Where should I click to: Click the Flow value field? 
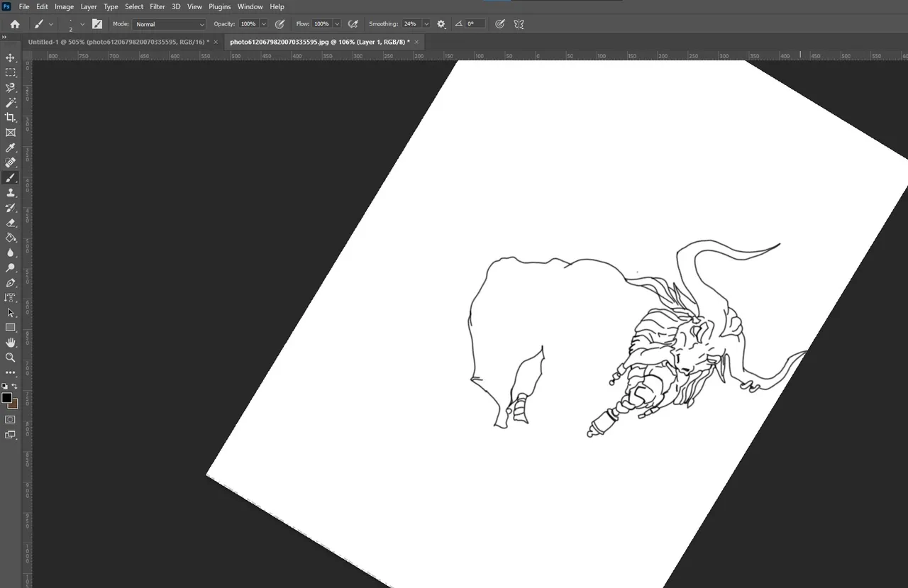(321, 24)
